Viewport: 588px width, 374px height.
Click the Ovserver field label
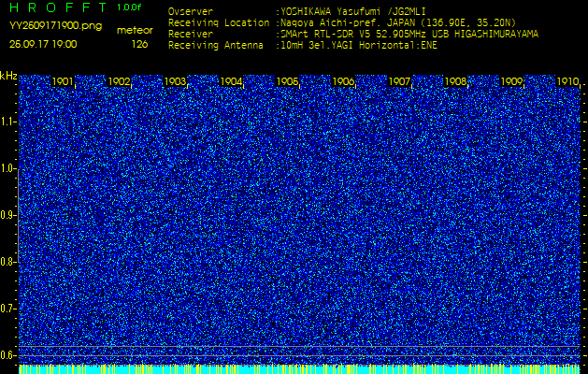click(191, 11)
